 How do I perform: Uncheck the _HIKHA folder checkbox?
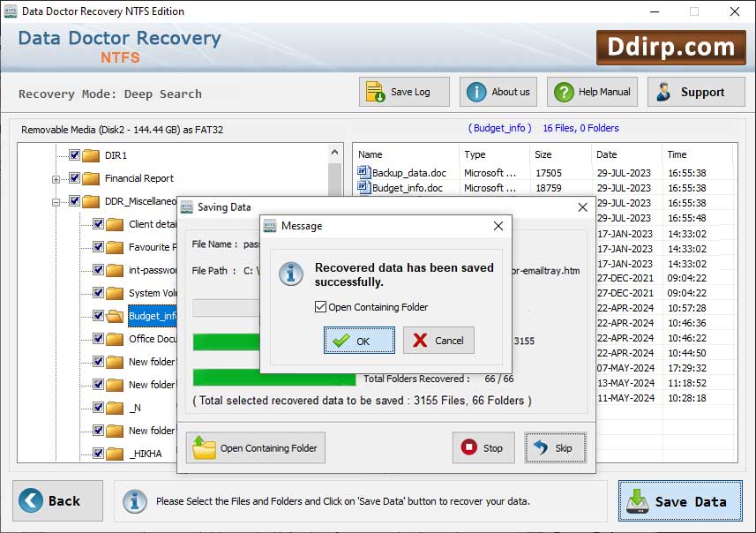point(98,454)
